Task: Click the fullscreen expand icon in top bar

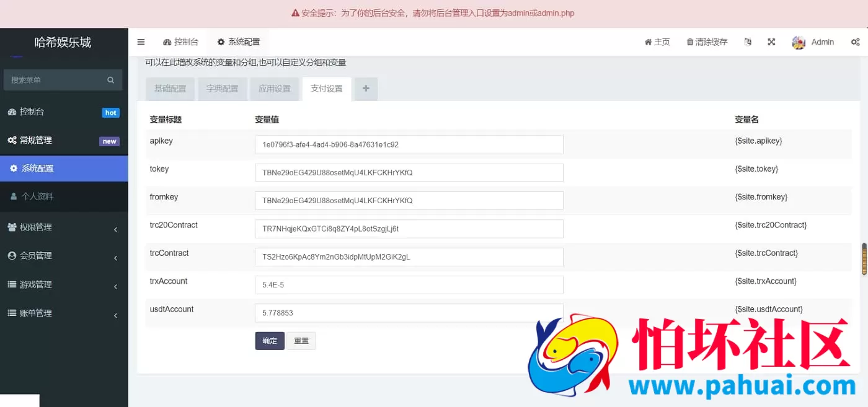Action: click(771, 42)
